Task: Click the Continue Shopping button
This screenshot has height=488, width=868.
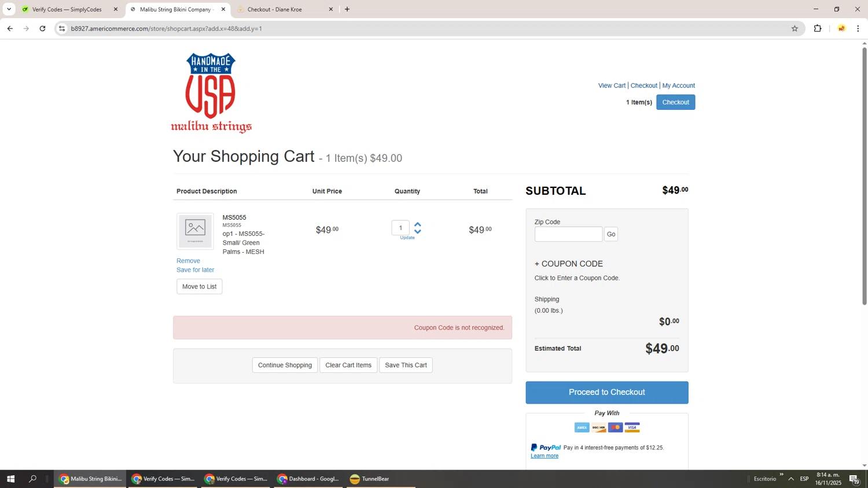Action: (285, 365)
